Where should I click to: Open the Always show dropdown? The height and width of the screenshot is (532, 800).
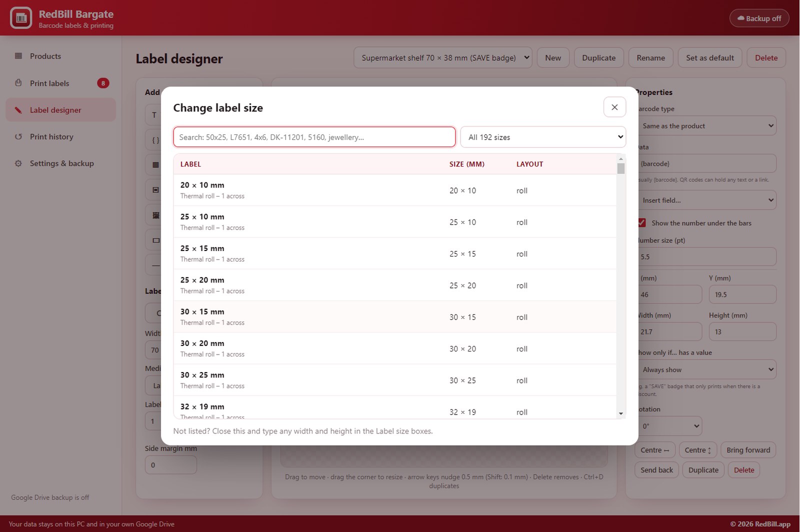point(706,369)
